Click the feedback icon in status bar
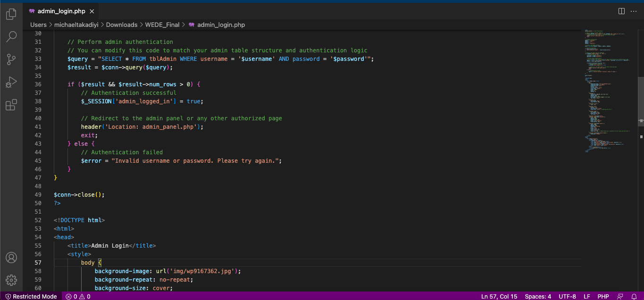 [x=620, y=296]
